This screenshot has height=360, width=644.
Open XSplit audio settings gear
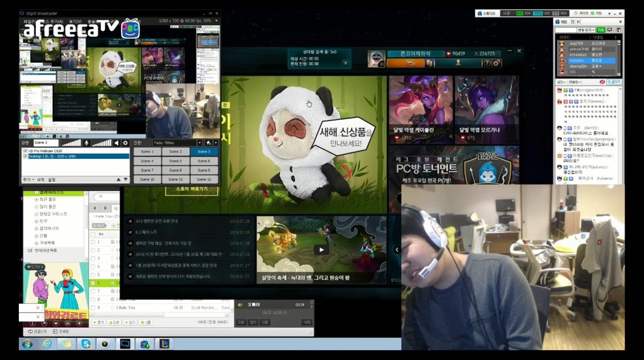(x=125, y=142)
